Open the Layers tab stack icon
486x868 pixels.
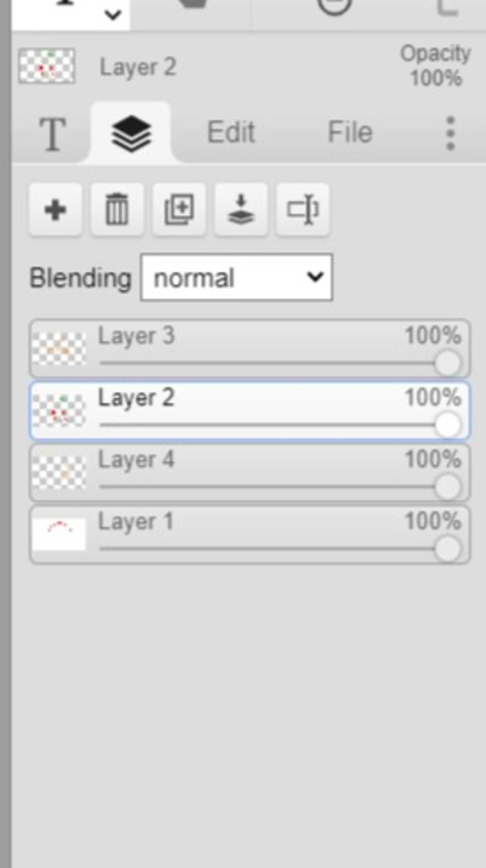point(131,134)
